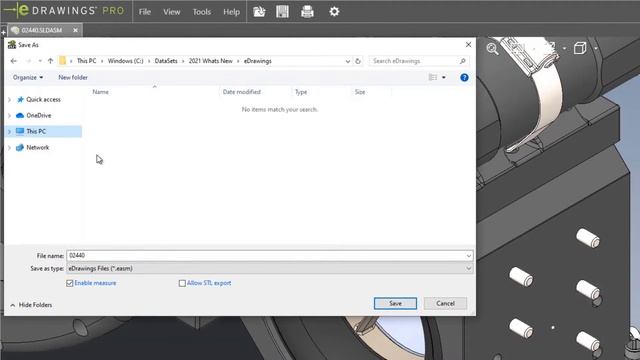Image resolution: width=640 pixels, height=360 pixels.
Task: Click DataSets in the address path
Action: (x=166, y=61)
